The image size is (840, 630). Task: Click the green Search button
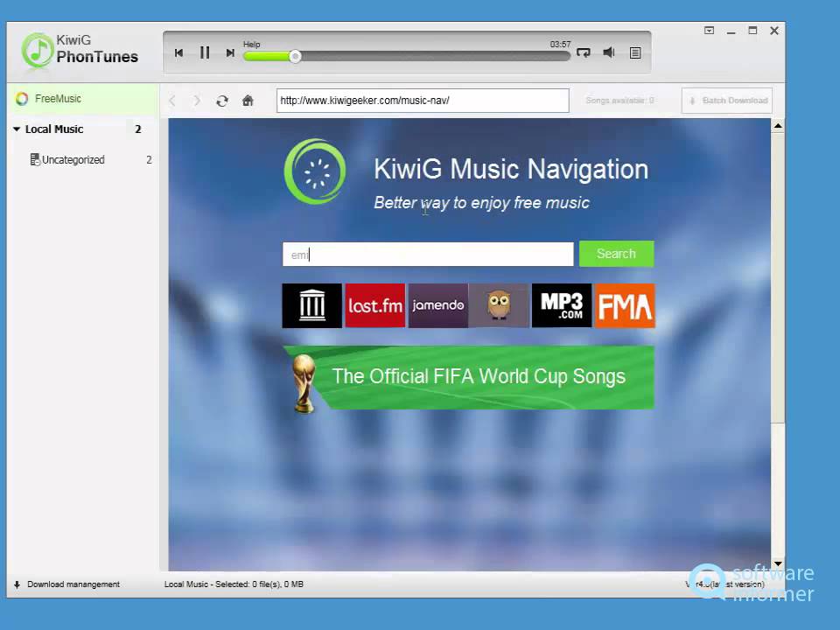[x=617, y=254]
